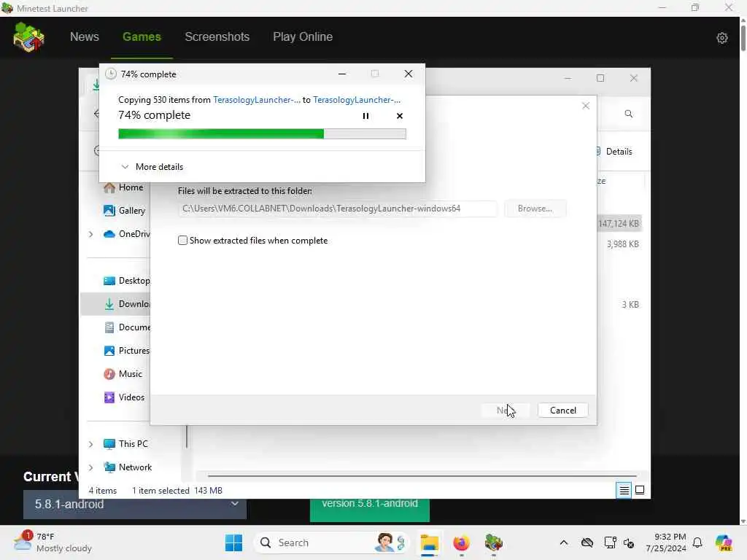The image size is (747, 560).
Task: Click the Explorer horizontal scrollbar
Action: pyautogui.click(x=422, y=475)
